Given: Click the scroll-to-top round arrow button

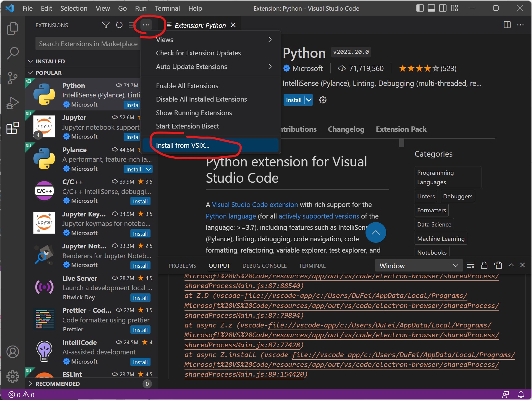Looking at the screenshot, I should tap(376, 232).
